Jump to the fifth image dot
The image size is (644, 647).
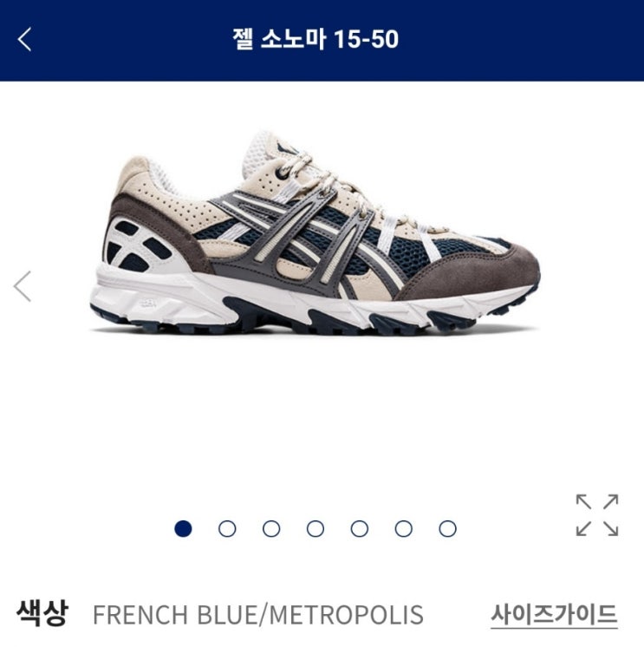[x=360, y=528]
